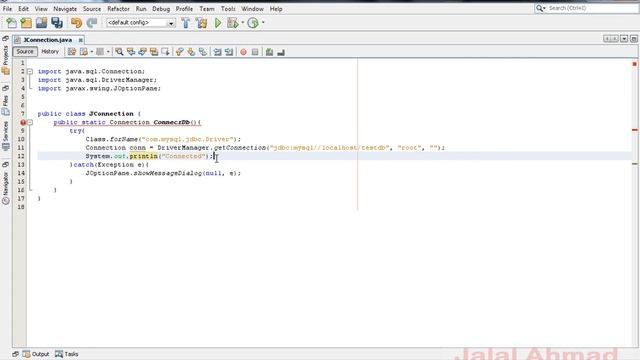Click the Shift Line Left icon

[x=217, y=52]
